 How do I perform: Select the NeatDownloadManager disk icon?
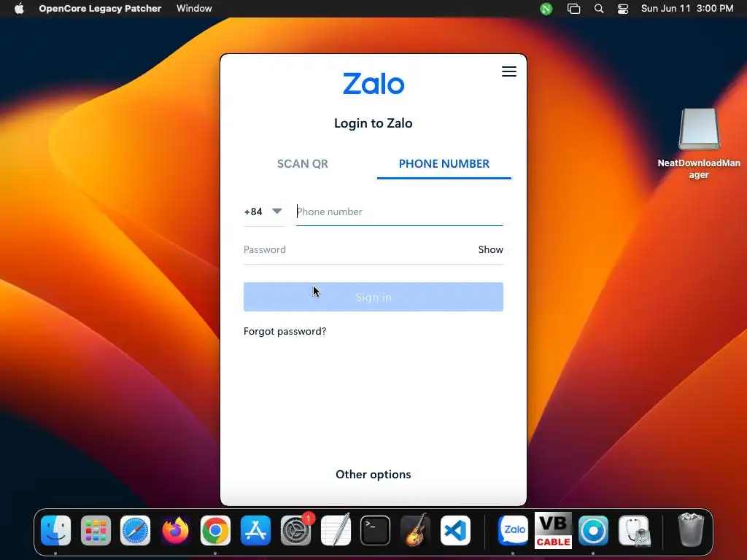699,130
